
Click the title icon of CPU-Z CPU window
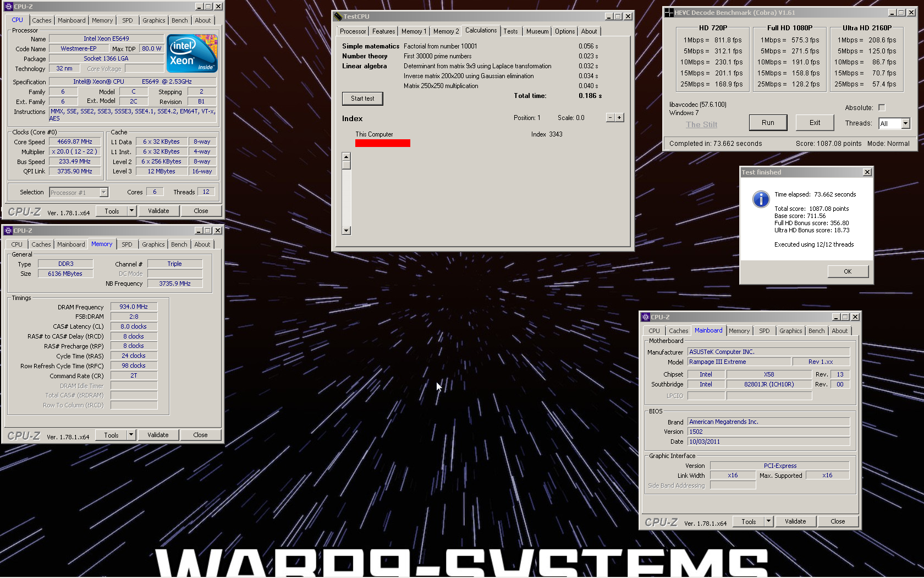[x=8, y=7]
